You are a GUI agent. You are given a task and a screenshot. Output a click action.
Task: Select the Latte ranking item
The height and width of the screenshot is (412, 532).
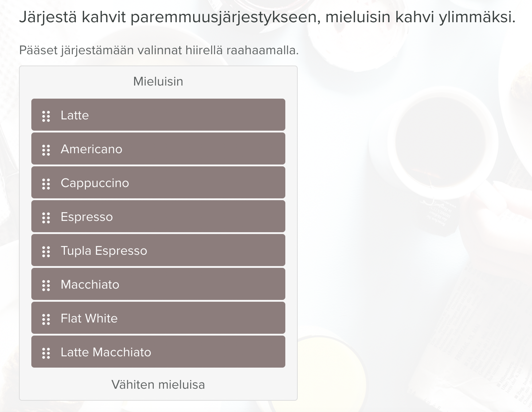click(158, 115)
